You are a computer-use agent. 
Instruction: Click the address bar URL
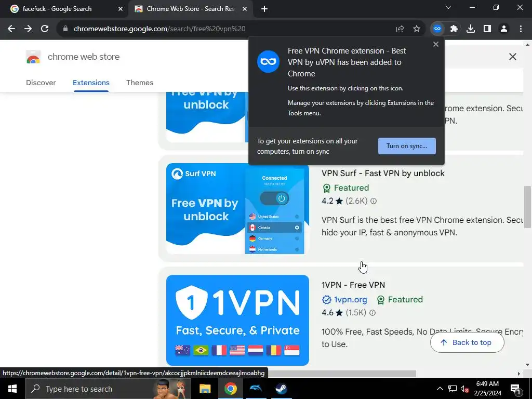159,29
